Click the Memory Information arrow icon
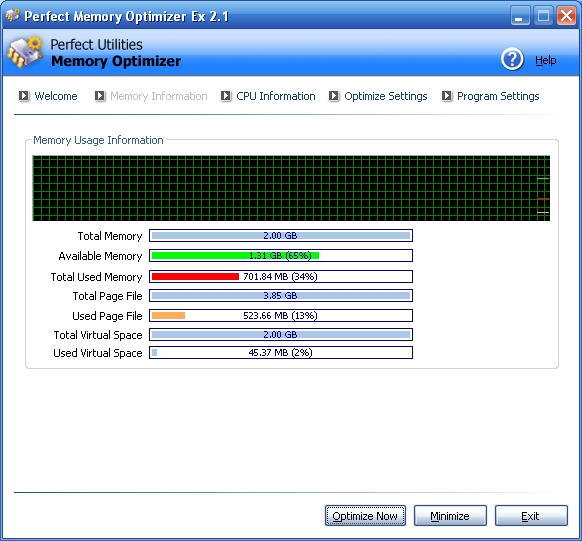Viewport: 582px width, 541px height. [x=100, y=96]
